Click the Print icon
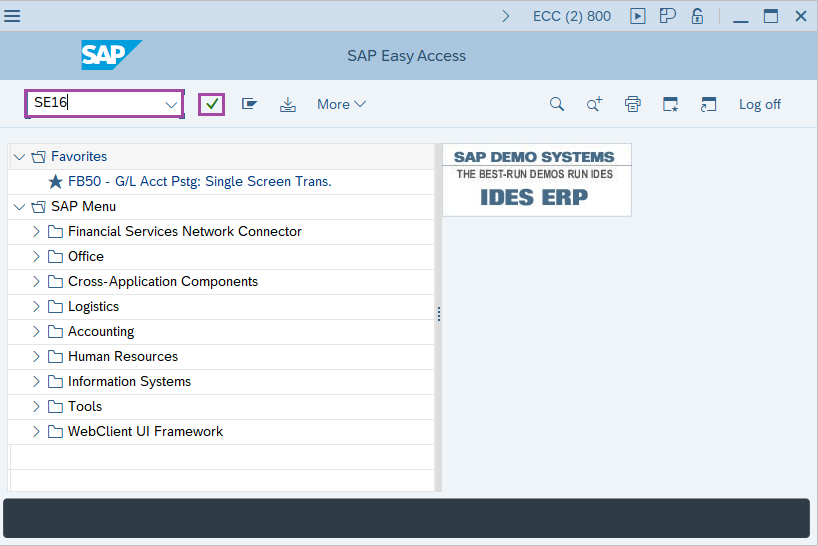Image resolution: width=818 pixels, height=546 pixels. click(x=632, y=104)
